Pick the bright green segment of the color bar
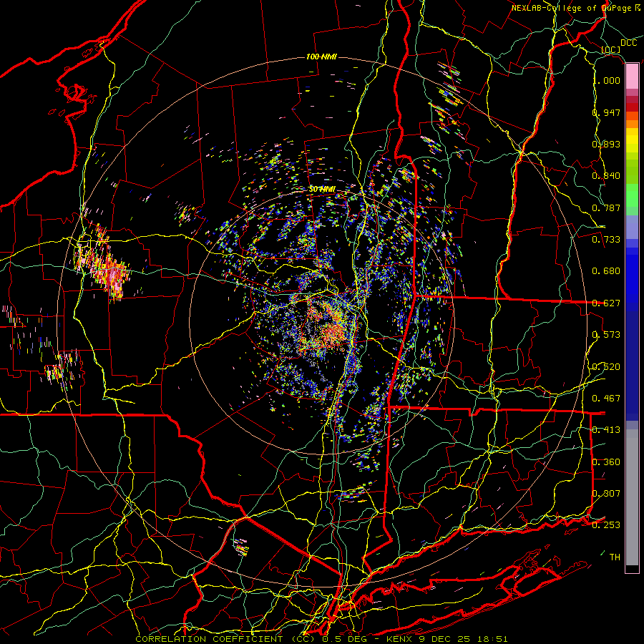644x644 pixels. click(x=632, y=195)
